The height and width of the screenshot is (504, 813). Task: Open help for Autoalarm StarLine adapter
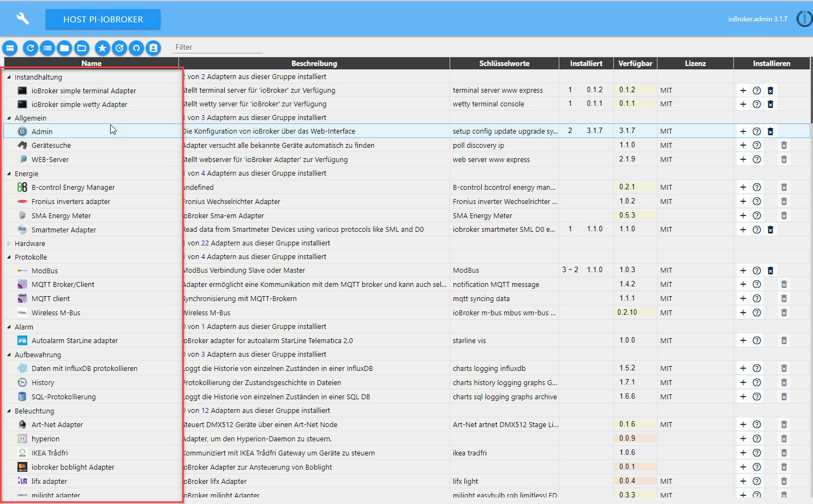pyautogui.click(x=757, y=340)
